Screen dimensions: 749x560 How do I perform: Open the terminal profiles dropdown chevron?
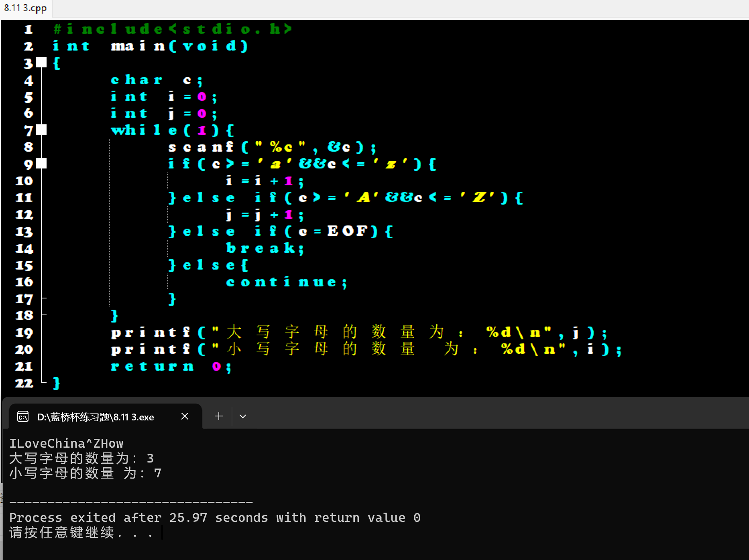242,416
